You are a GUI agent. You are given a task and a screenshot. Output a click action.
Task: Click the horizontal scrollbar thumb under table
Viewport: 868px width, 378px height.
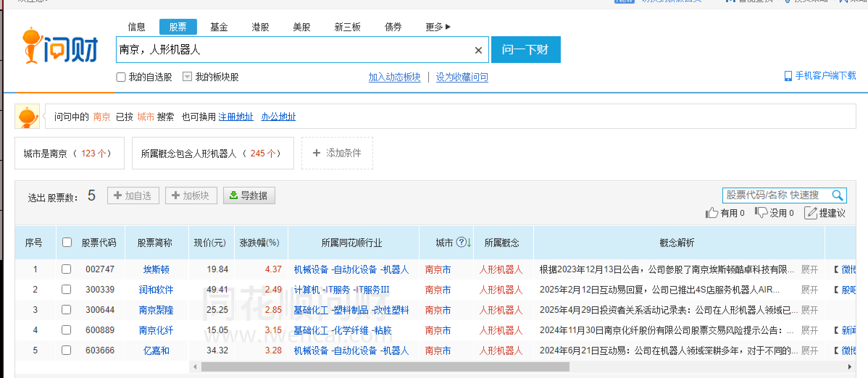385,367
